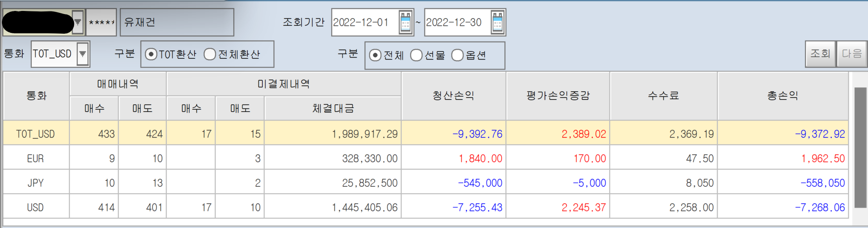Open the end date calendar picker
The width and height of the screenshot is (868, 228).
click(498, 22)
